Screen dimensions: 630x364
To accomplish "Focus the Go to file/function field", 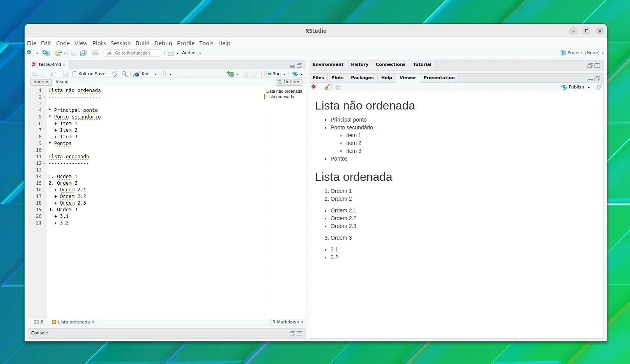I will pos(133,53).
